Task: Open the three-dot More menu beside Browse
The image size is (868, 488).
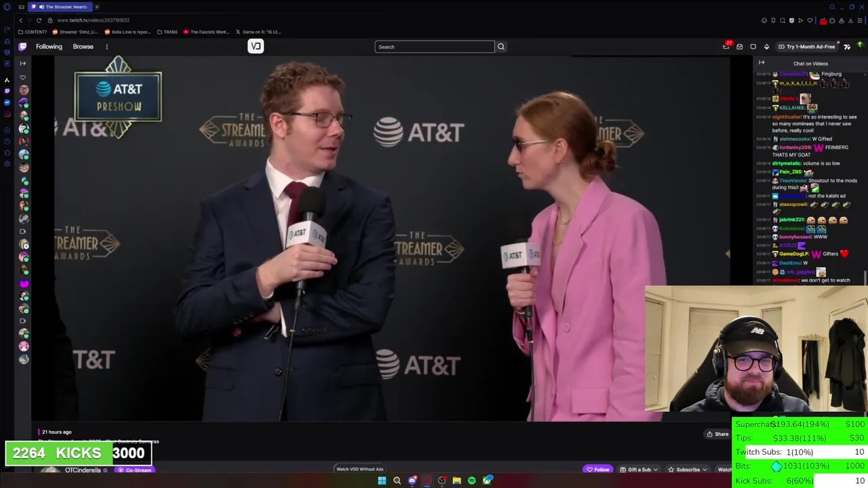Action: pos(106,47)
